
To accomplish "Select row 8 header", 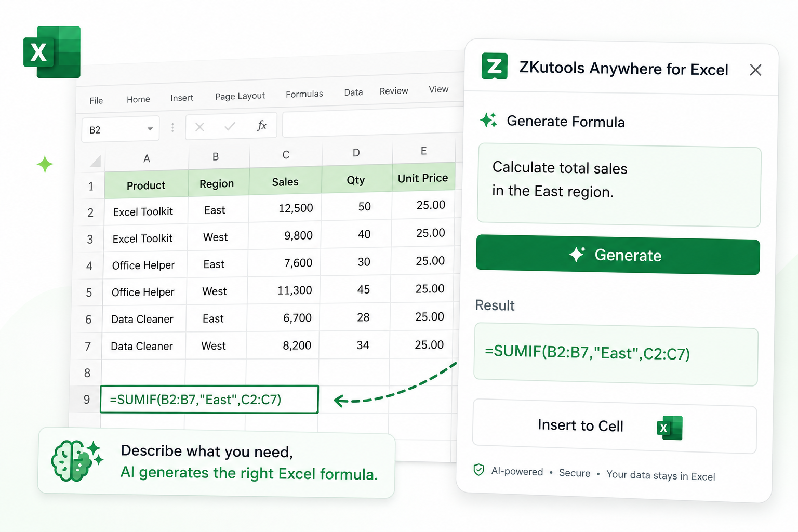I will click(87, 373).
